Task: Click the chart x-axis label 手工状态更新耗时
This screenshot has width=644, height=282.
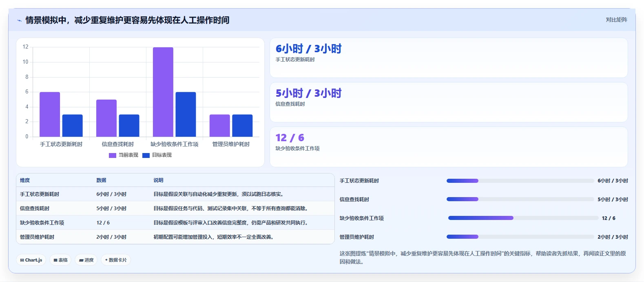Action: [x=61, y=144]
